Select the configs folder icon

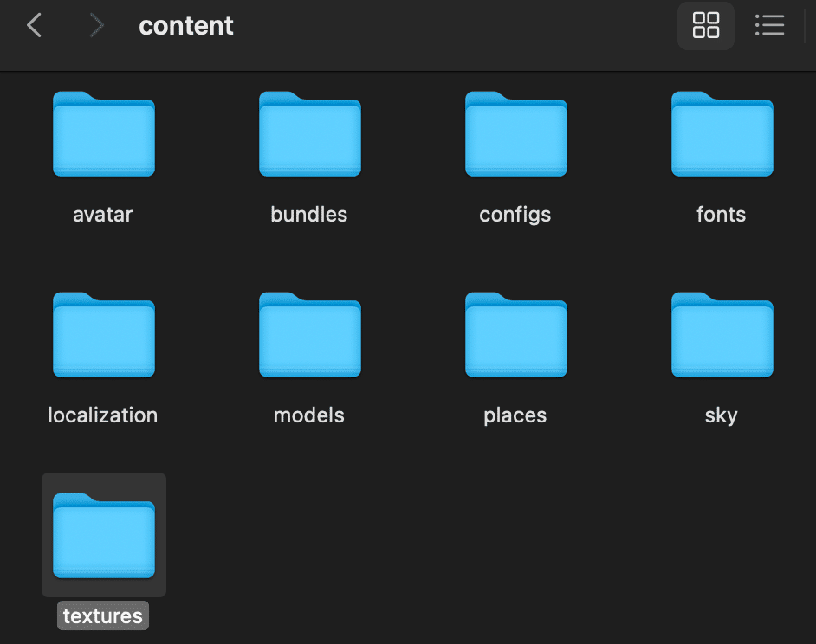(516, 134)
